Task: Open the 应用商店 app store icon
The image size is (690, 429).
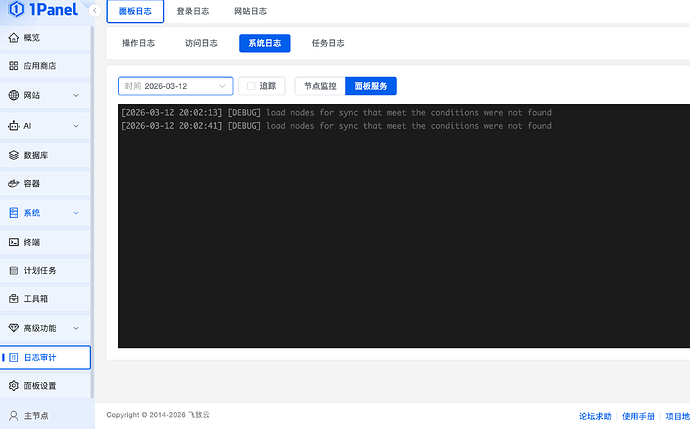Action: [x=13, y=66]
